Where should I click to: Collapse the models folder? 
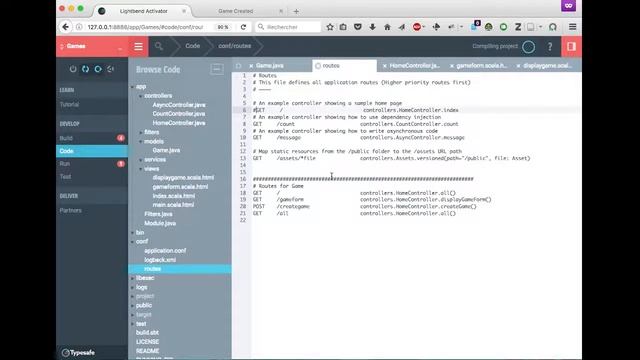(140, 142)
